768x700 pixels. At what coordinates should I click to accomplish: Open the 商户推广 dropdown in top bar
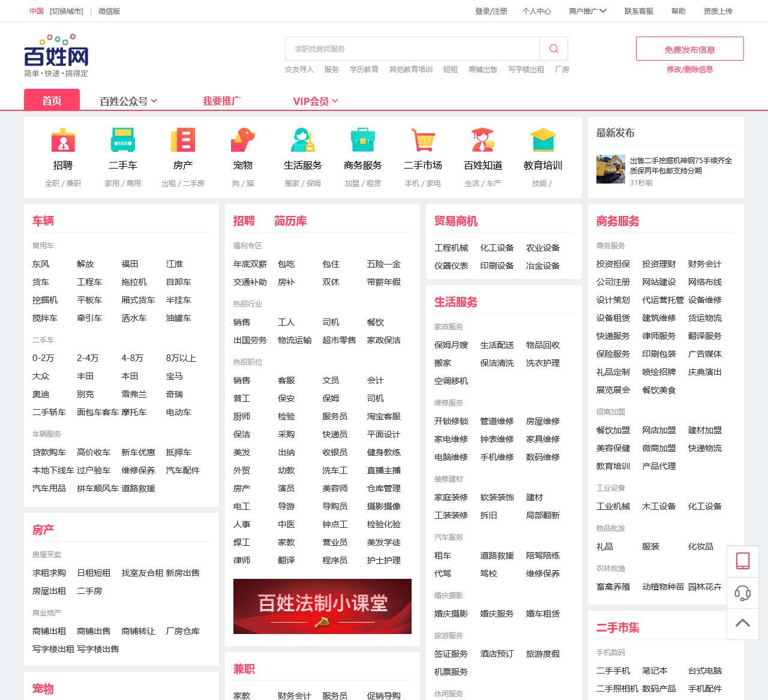587,11
